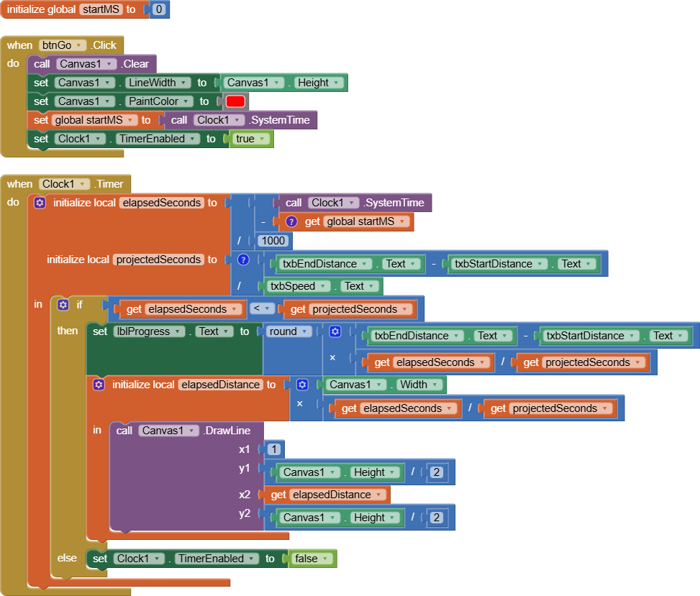The image size is (700, 596).
Task: Open gear mutator on the if block
Action: point(63,305)
